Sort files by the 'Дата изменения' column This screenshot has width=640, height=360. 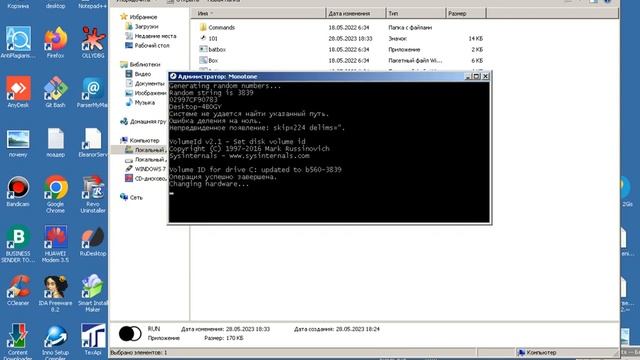coord(356,13)
